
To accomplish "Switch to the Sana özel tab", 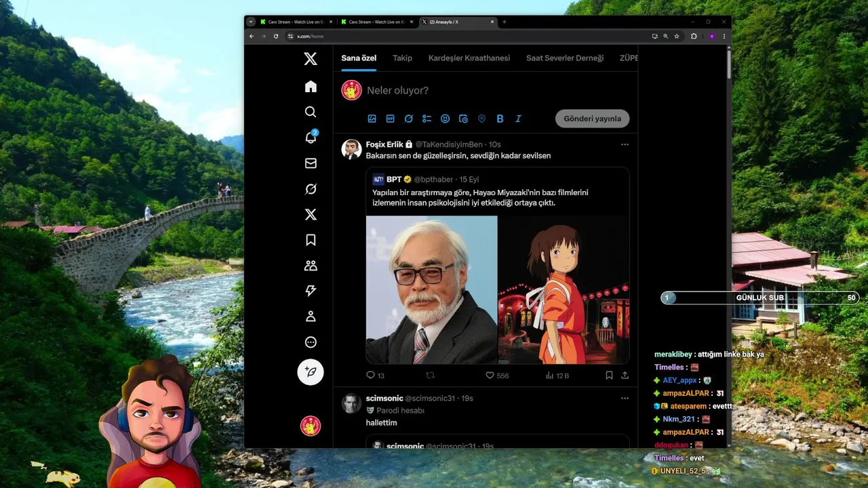I will pyautogui.click(x=359, y=58).
